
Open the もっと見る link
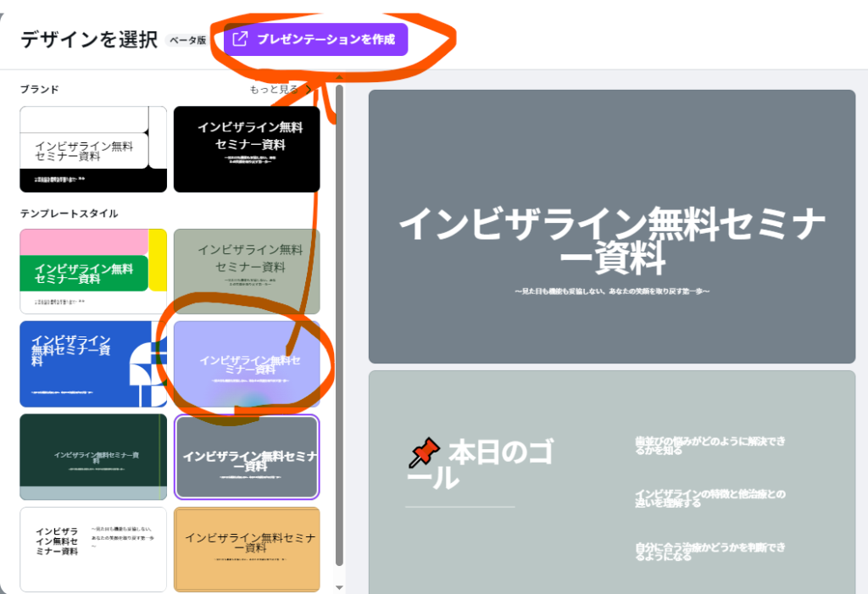pyautogui.click(x=280, y=89)
